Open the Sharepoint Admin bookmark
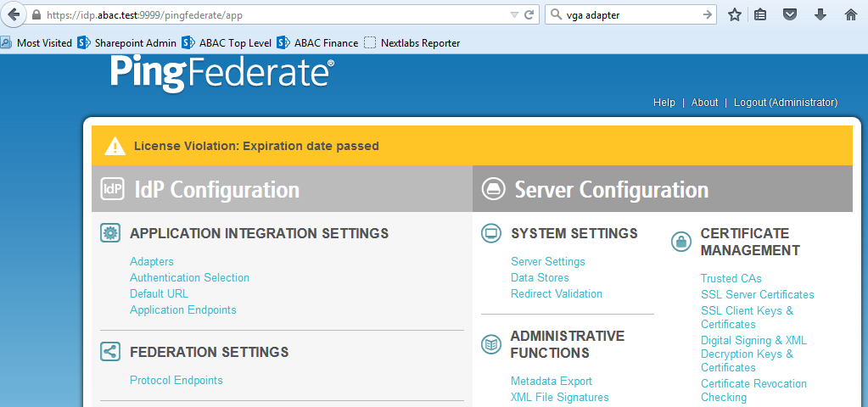 point(127,42)
